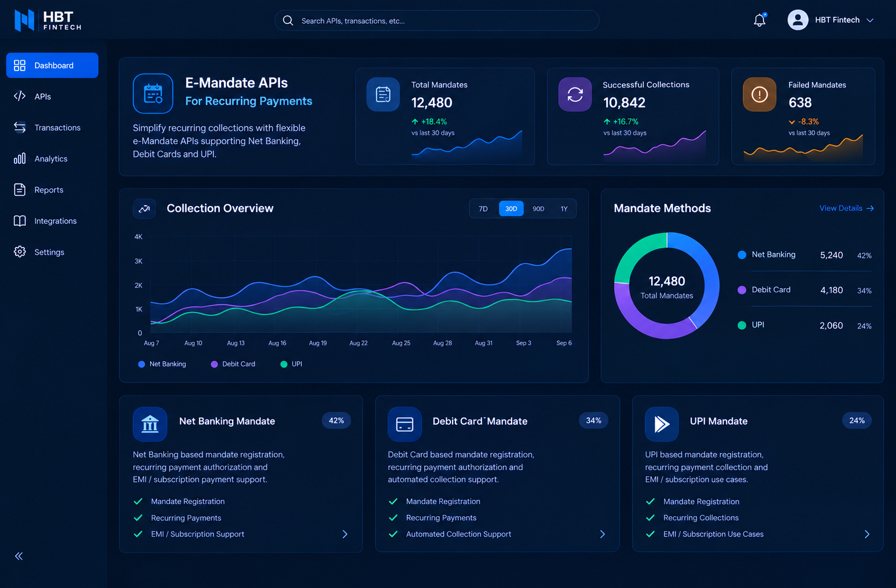Open Transactions in the sidebar
Image resolution: width=896 pixels, height=588 pixels.
click(x=52, y=127)
